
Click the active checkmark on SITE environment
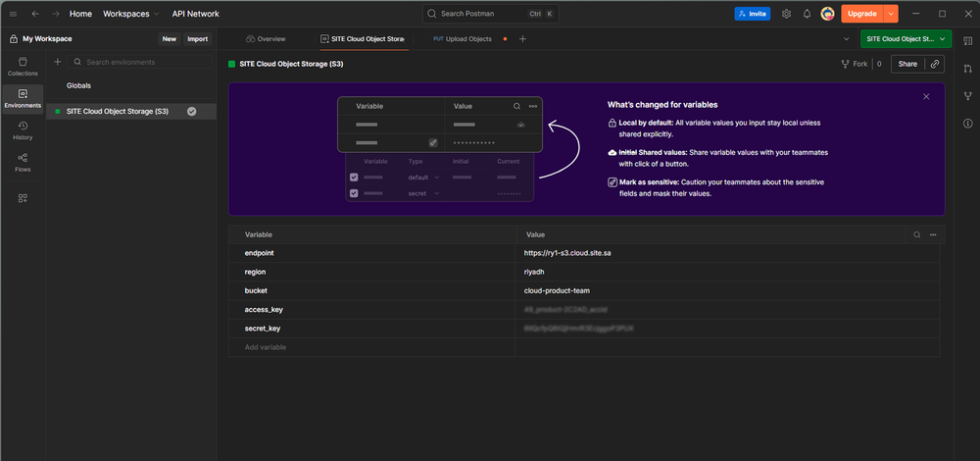(x=192, y=112)
